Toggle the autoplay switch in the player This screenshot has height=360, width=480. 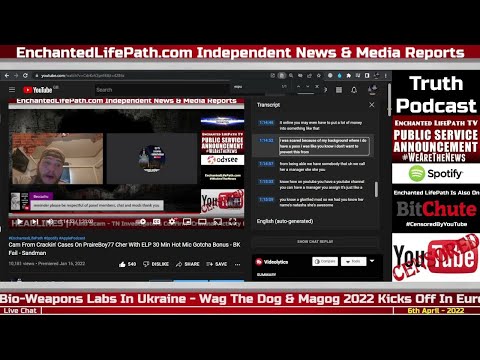pyautogui.click(x=142, y=221)
